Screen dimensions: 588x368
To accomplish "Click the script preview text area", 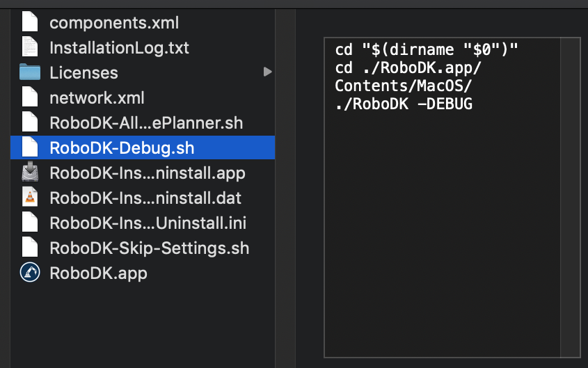I will (443, 209).
